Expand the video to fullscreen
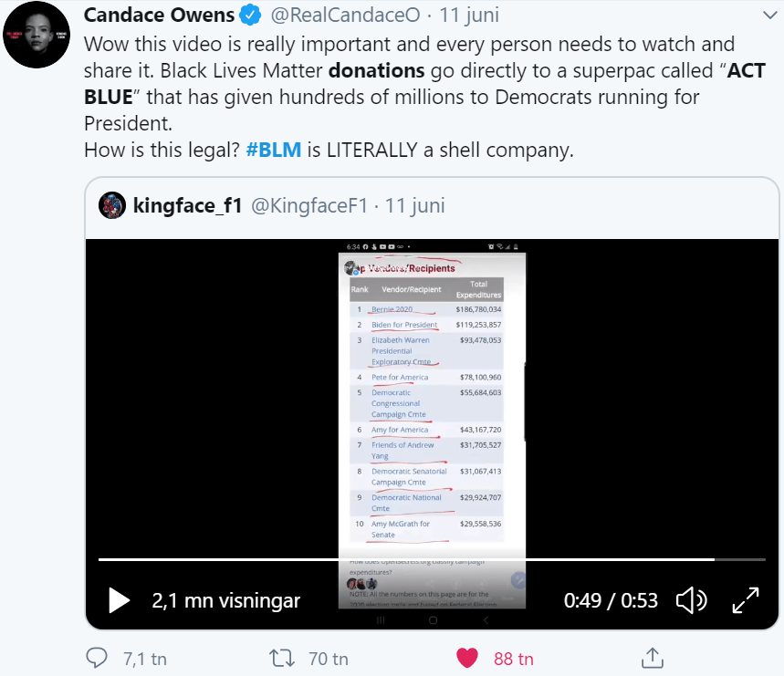 [746, 600]
